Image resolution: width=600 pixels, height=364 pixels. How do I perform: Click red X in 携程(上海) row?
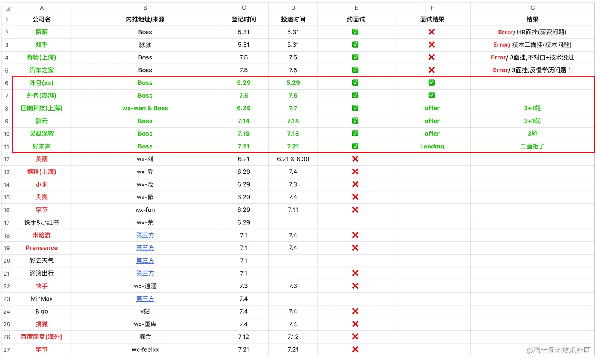[x=356, y=172]
